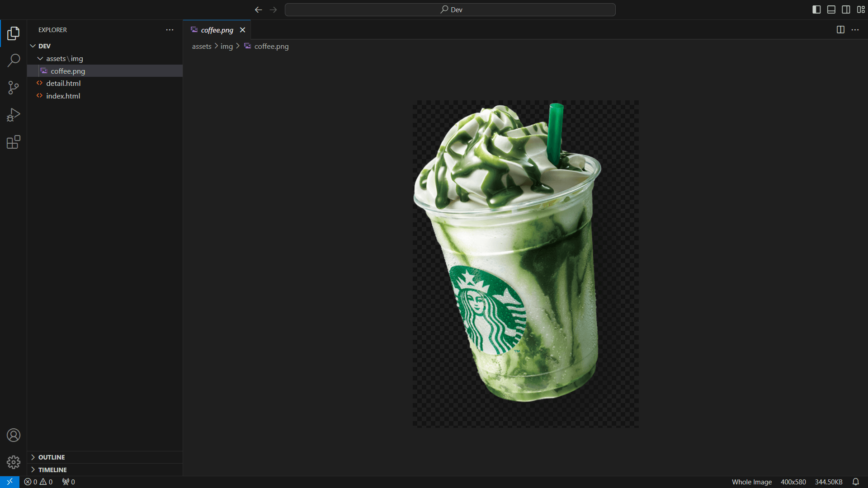The image size is (868, 488).
Task: Click the coffee drink image preview
Action: point(526,264)
